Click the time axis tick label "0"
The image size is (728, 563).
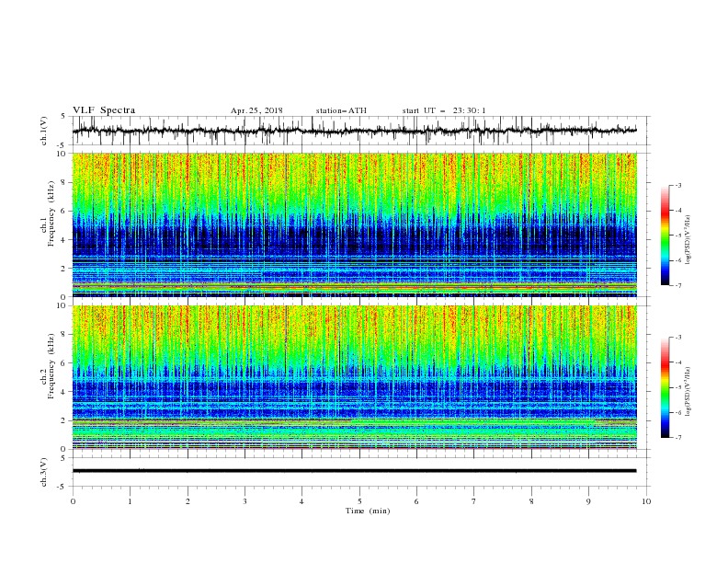pyautogui.click(x=73, y=501)
